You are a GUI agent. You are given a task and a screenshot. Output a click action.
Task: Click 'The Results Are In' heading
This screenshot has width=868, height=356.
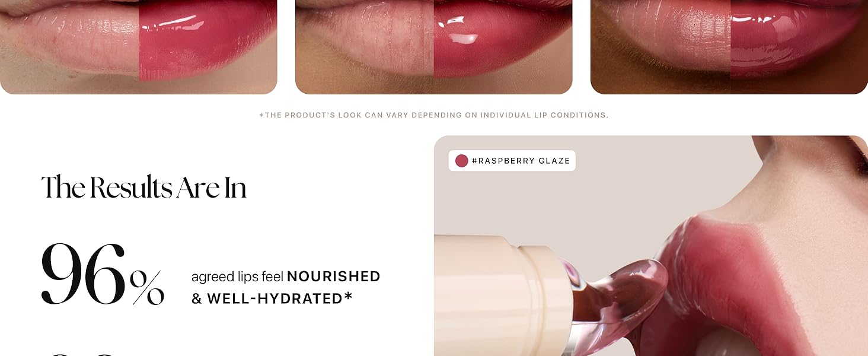(144, 187)
